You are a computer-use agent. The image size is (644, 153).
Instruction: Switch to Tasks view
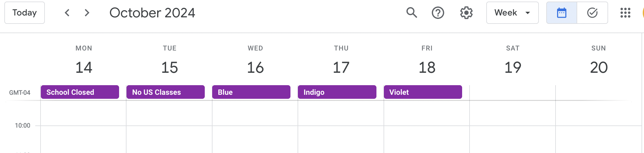(x=592, y=13)
